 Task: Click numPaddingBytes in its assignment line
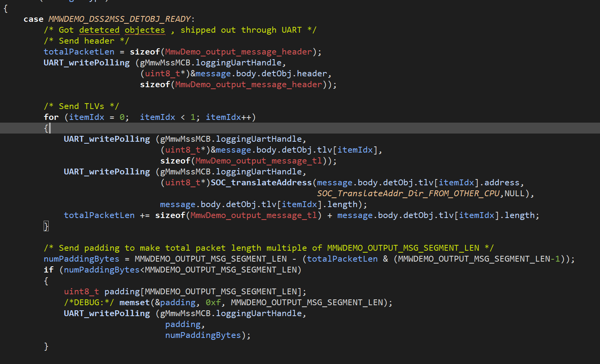click(x=81, y=259)
